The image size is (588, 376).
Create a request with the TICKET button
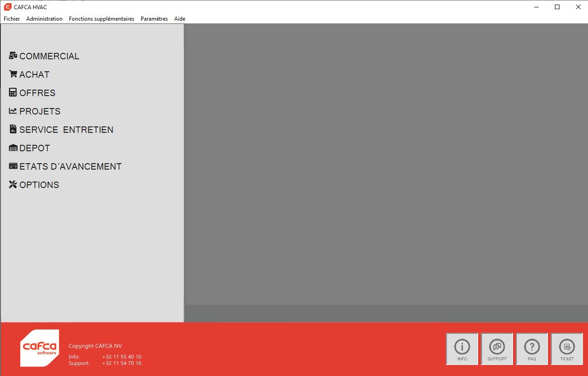pyautogui.click(x=567, y=349)
